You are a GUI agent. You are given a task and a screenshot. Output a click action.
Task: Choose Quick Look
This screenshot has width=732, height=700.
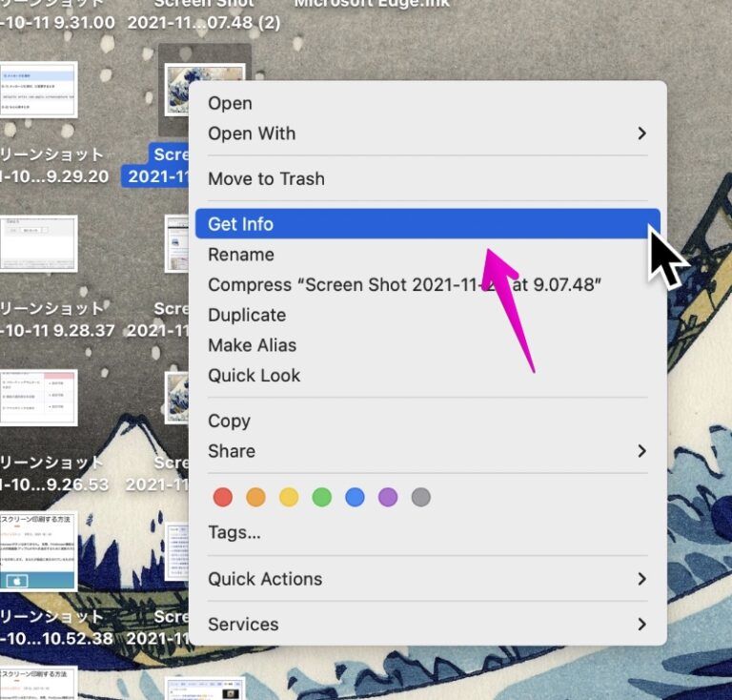click(x=427, y=376)
